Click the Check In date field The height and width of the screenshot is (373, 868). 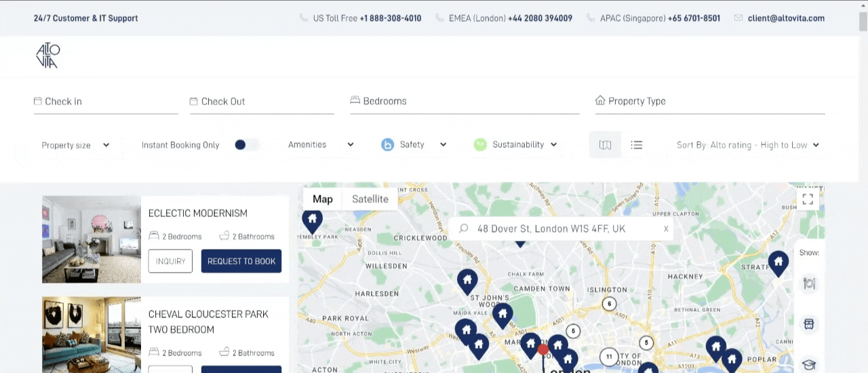tap(106, 101)
